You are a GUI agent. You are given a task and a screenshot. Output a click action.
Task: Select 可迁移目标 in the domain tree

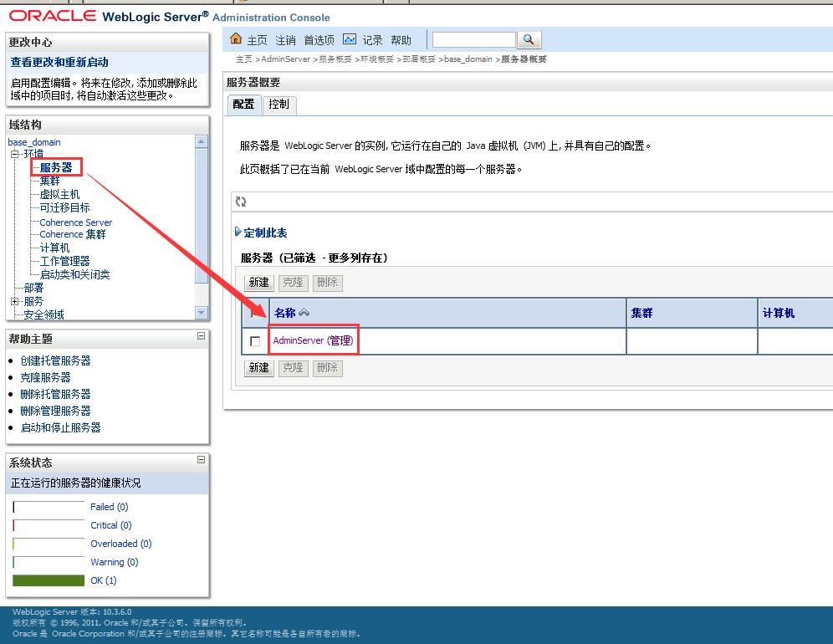coord(64,207)
